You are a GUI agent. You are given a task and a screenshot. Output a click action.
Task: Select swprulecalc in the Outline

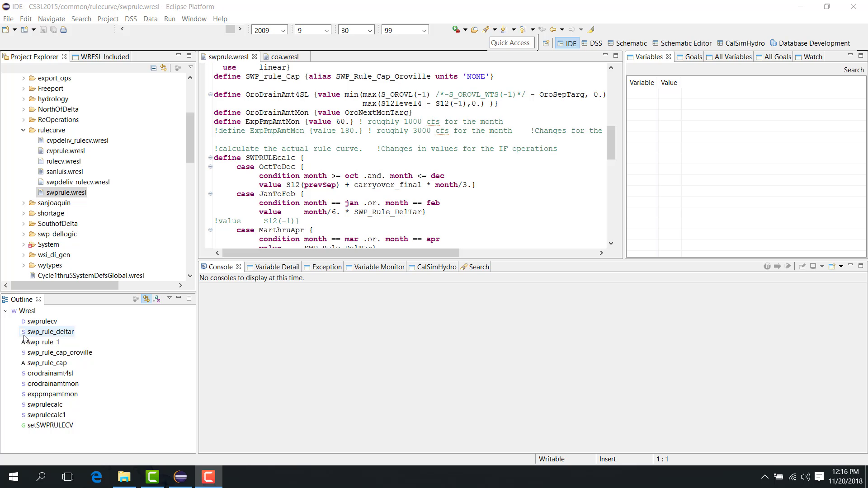click(45, 404)
